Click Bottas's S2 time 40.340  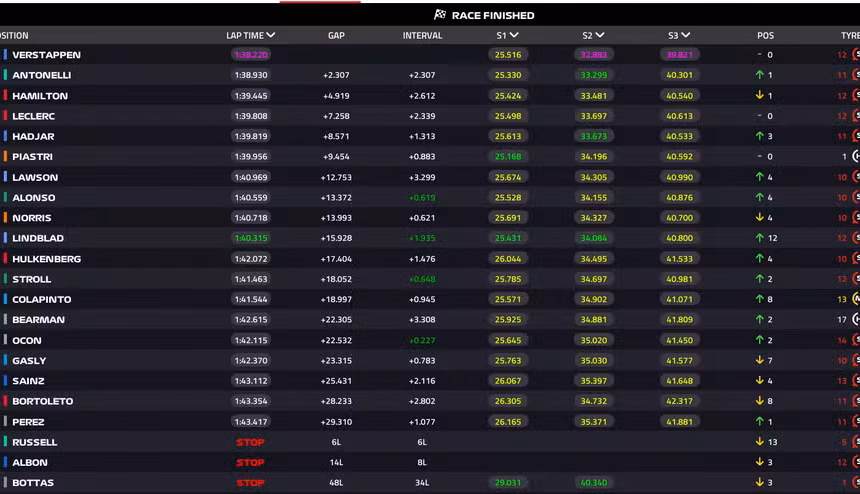pyautogui.click(x=594, y=482)
